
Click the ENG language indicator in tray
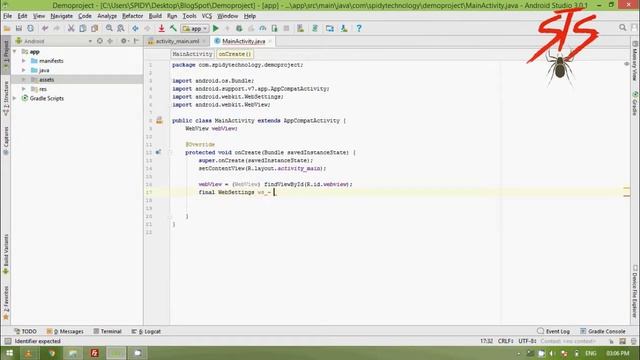pyautogui.click(x=590, y=353)
